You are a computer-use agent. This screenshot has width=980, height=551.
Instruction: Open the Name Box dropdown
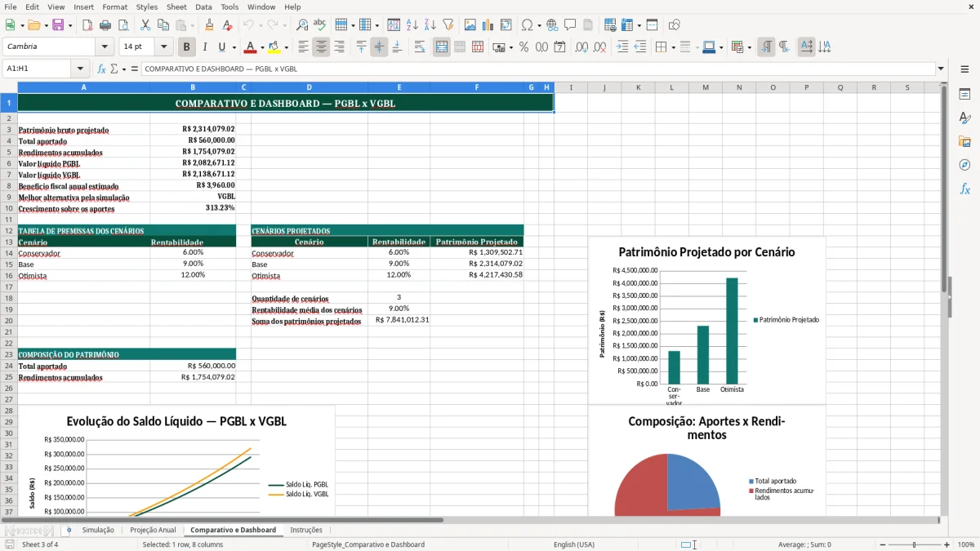pyautogui.click(x=80, y=69)
